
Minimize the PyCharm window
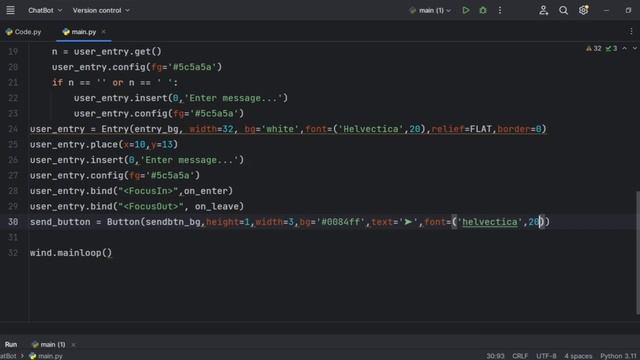pyautogui.click(x=606, y=10)
